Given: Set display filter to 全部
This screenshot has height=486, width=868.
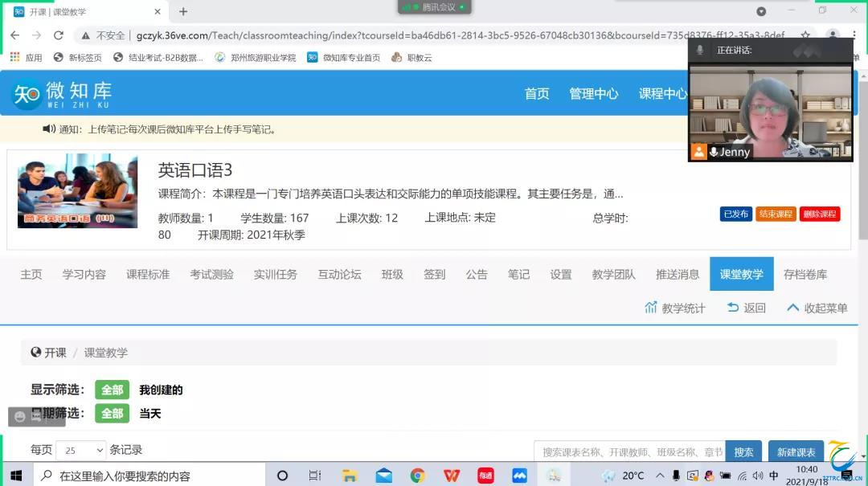Looking at the screenshot, I should [112, 390].
